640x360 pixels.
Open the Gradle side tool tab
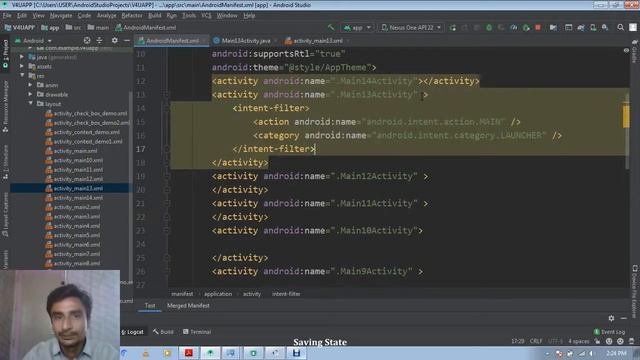634,51
